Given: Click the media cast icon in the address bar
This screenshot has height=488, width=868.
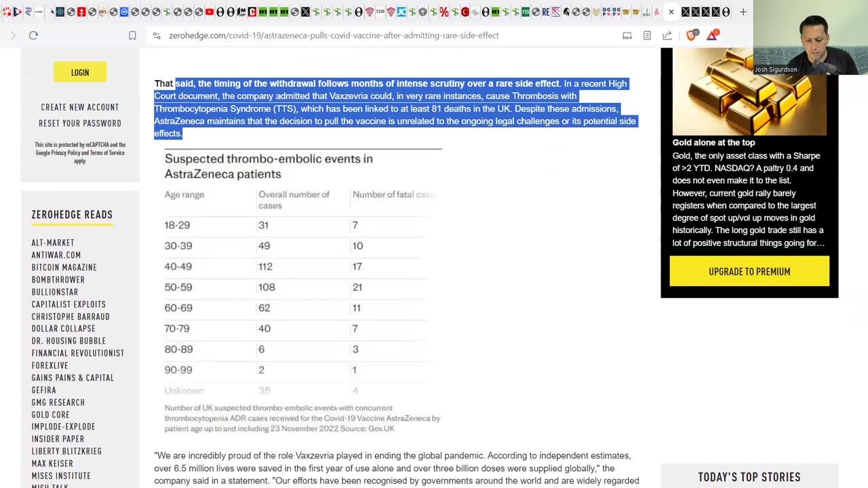Looking at the screenshot, I should pyautogui.click(x=627, y=35).
